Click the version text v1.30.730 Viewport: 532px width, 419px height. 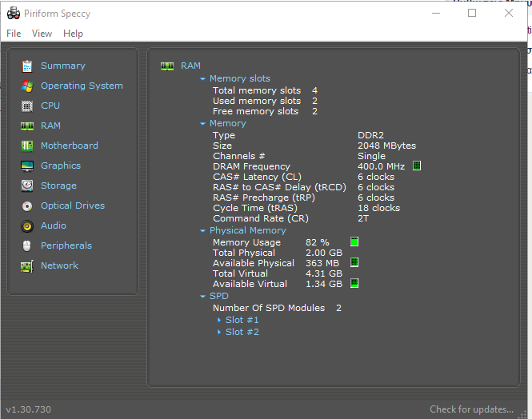(29, 409)
